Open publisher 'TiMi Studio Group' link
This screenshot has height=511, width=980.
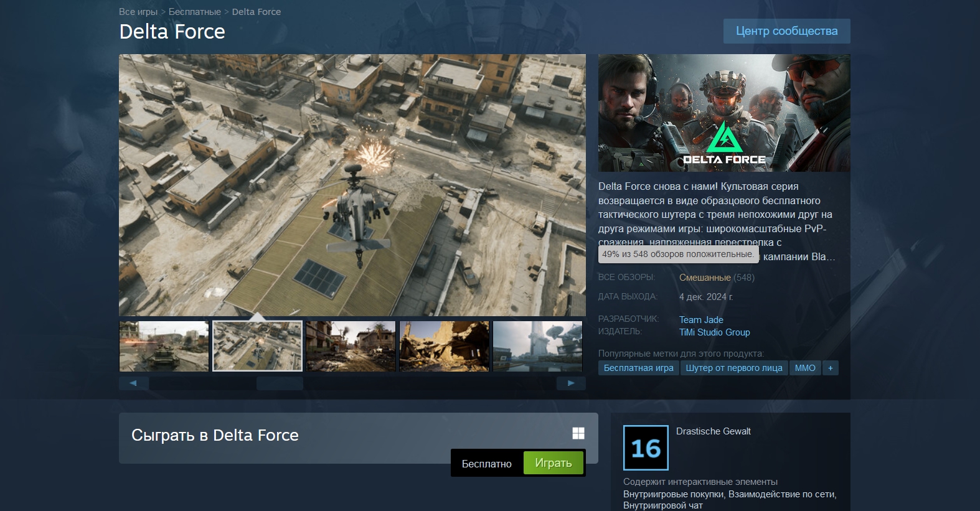pyautogui.click(x=715, y=332)
